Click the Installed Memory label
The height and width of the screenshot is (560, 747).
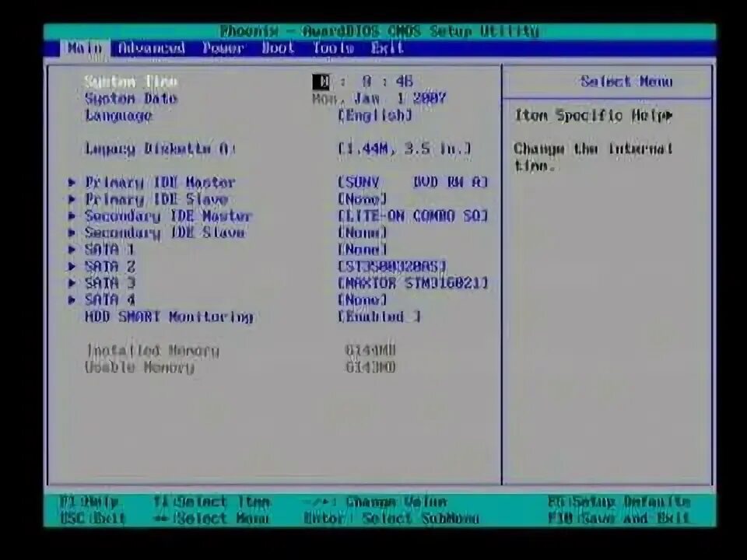152,351
